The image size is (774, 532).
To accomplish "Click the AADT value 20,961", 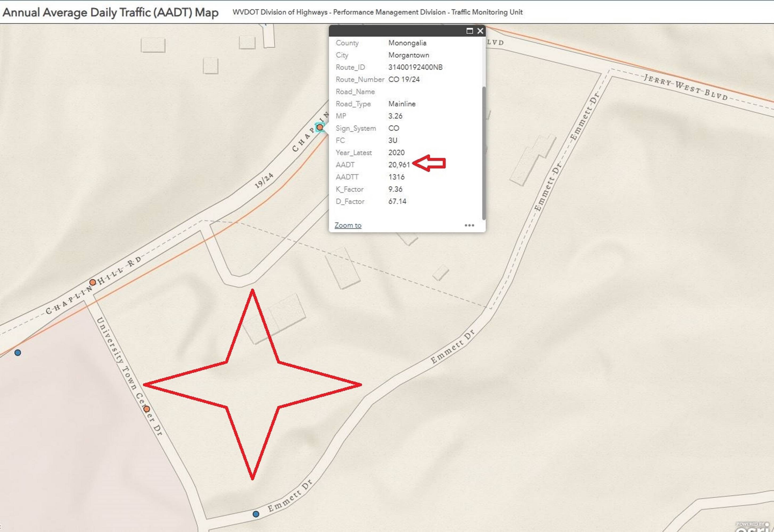I will pos(399,165).
